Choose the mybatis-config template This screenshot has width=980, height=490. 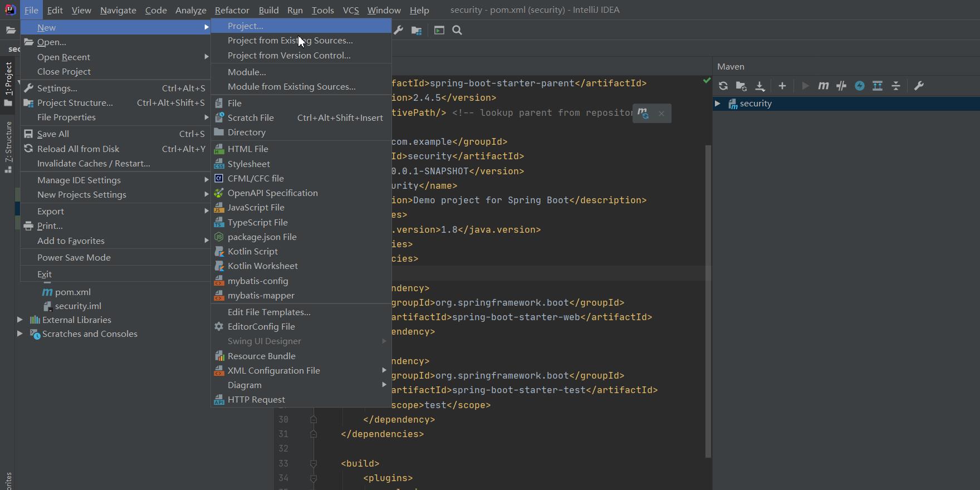pos(301,281)
